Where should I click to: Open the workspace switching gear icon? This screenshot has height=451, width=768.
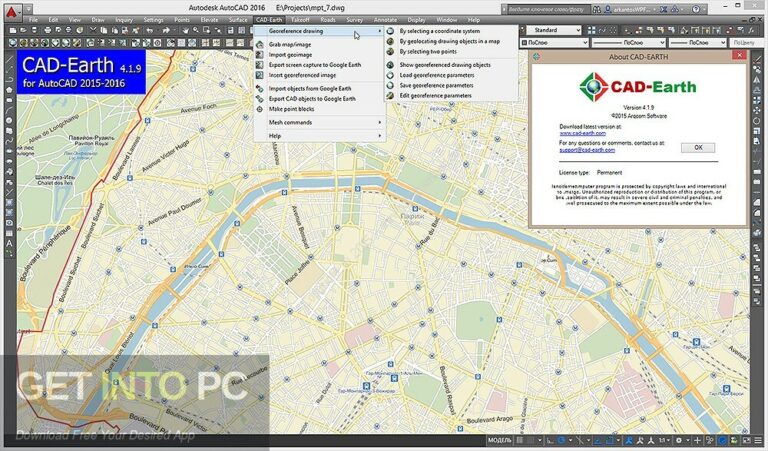tap(679, 440)
